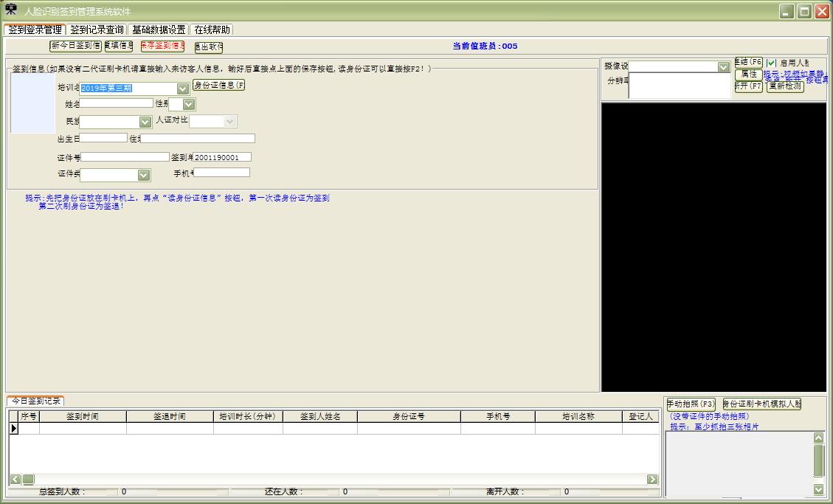
Task: Click the 退出软件 exit button
Action: (209, 47)
